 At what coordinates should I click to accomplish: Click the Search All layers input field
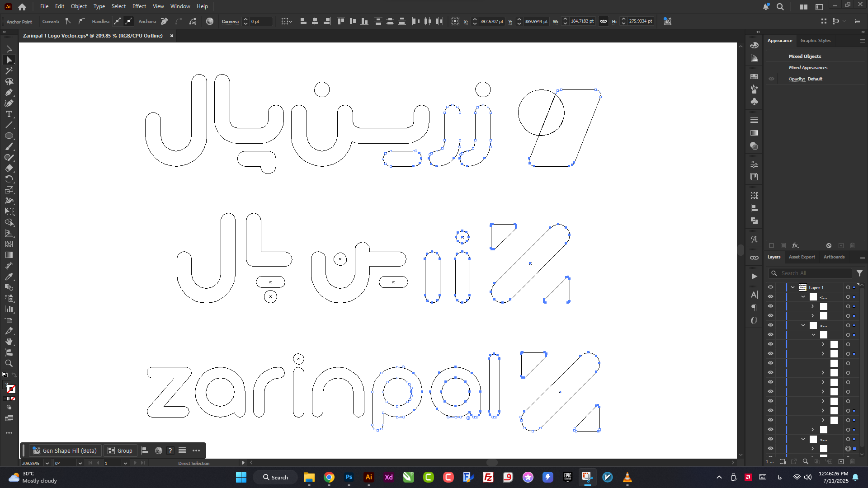tap(810, 273)
